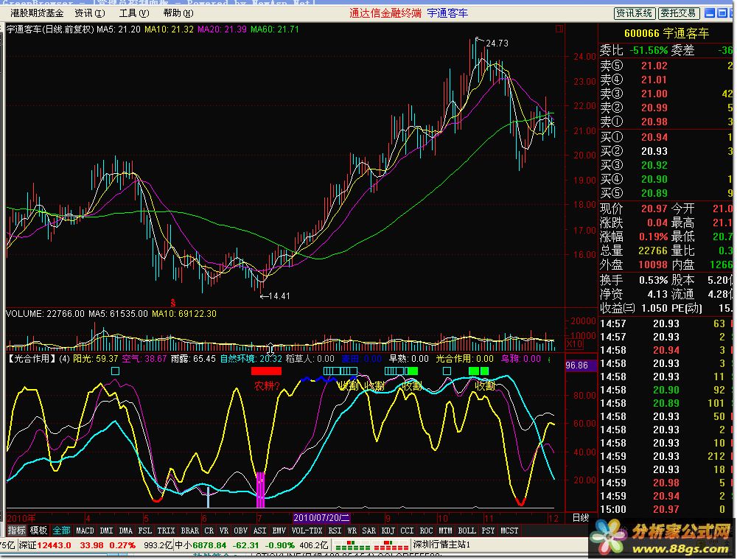Click the 委托交易 button

[678, 13]
